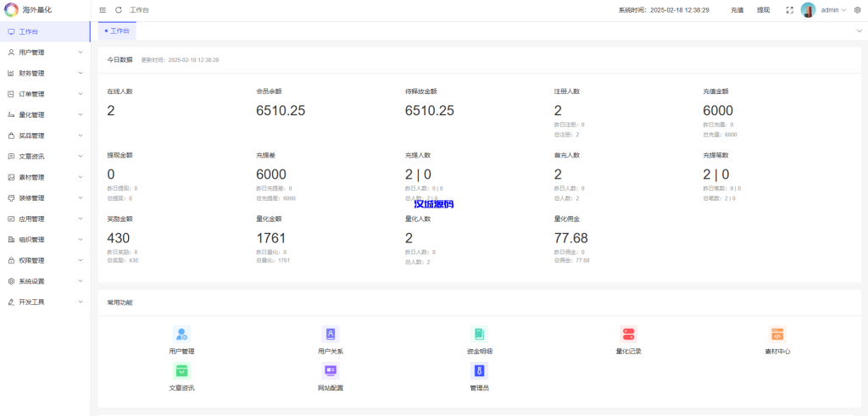Open 资金明细 shortcut icon
The height and width of the screenshot is (416, 868).
click(479, 334)
